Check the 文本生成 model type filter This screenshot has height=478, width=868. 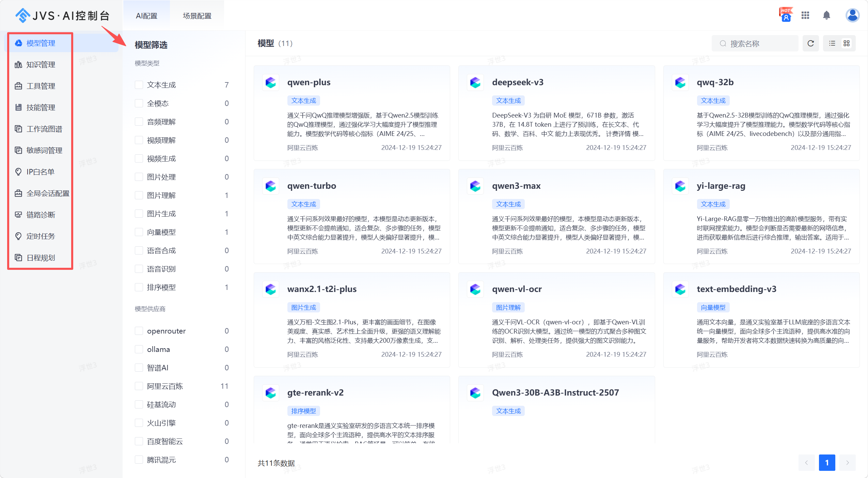pos(139,85)
